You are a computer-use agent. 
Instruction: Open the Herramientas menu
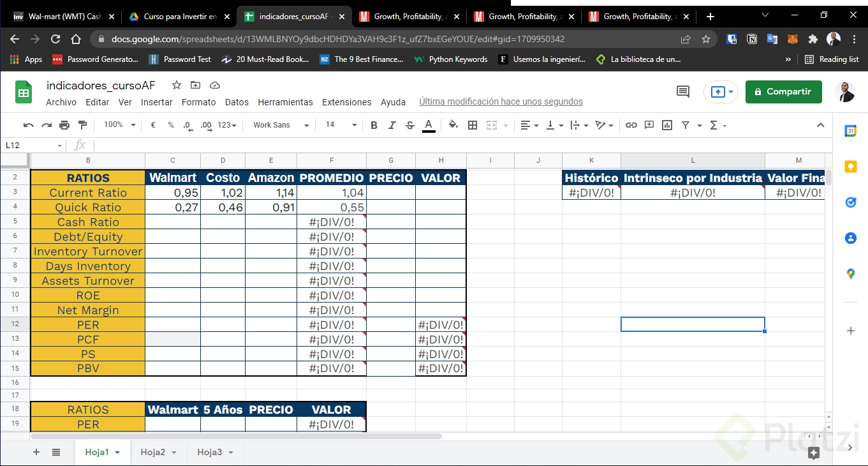point(285,102)
